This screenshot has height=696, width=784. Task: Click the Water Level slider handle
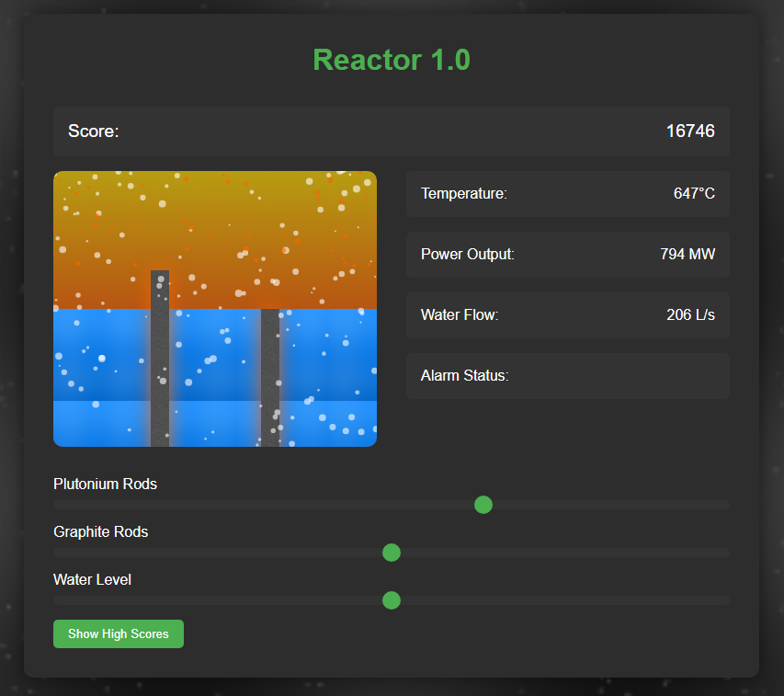pos(391,600)
